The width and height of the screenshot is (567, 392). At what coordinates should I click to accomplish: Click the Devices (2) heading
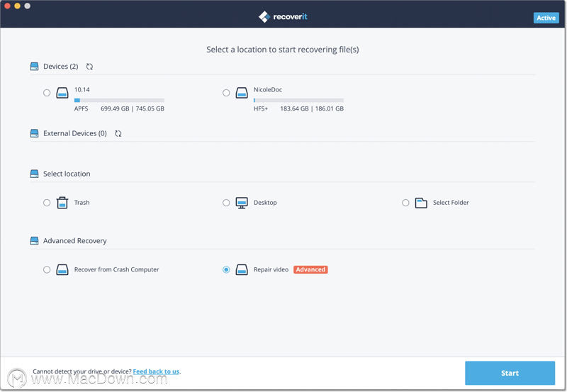click(61, 67)
